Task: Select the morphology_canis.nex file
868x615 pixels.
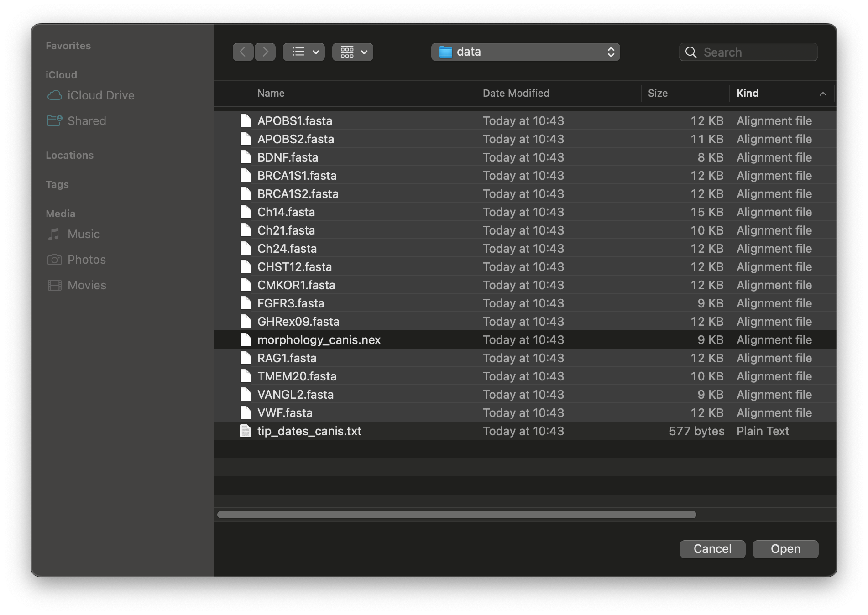Action: (319, 340)
